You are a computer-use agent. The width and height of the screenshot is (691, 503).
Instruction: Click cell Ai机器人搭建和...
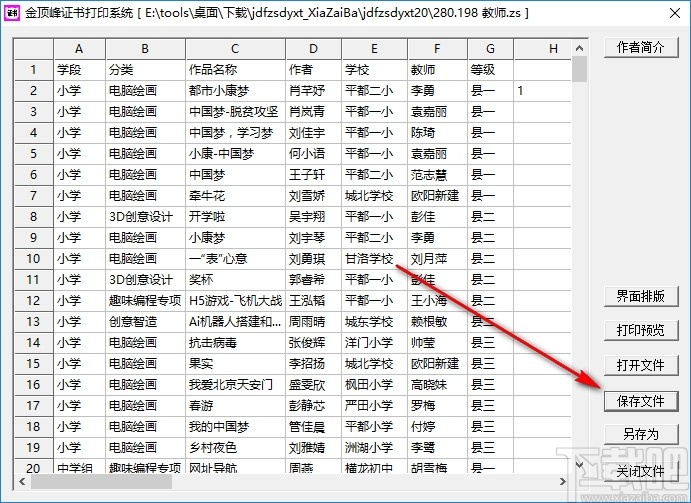coord(235,321)
